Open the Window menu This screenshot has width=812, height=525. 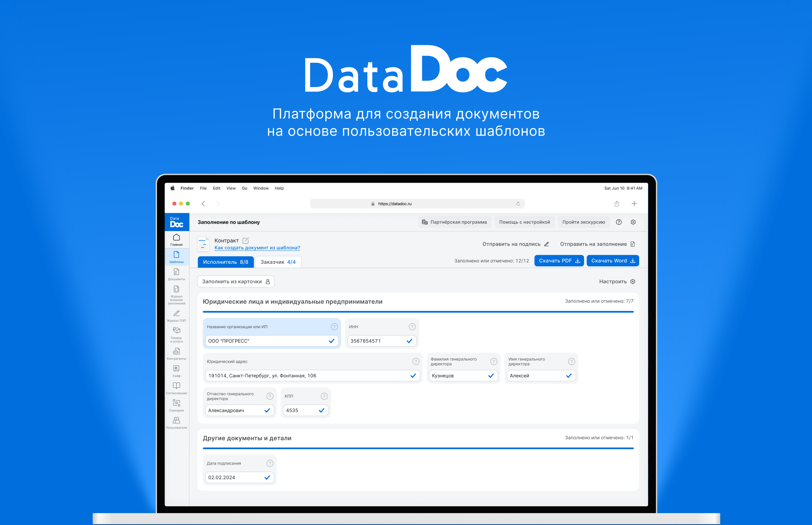pyautogui.click(x=261, y=188)
